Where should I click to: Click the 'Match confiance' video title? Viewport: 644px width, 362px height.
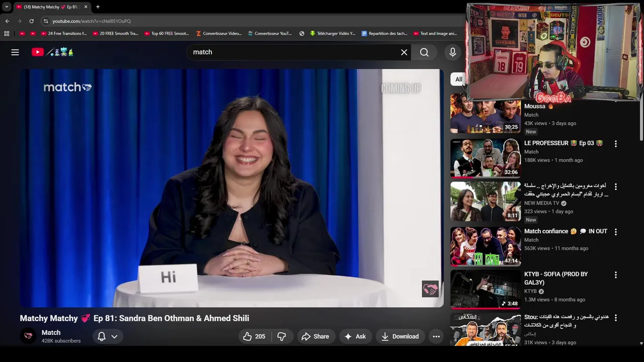(x=566, y=231)
